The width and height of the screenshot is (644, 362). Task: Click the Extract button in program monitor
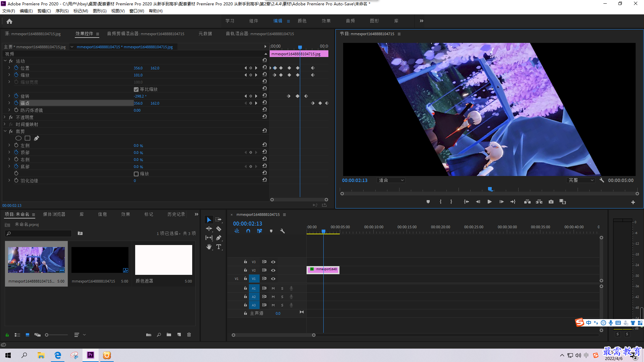[539, 202]
